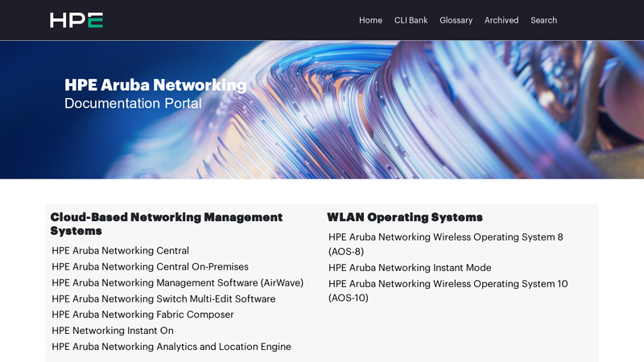Open HPE Aruba Networking Instant Mode link
The height and width of the screenshot is (362, 644).
click(410, 268)
